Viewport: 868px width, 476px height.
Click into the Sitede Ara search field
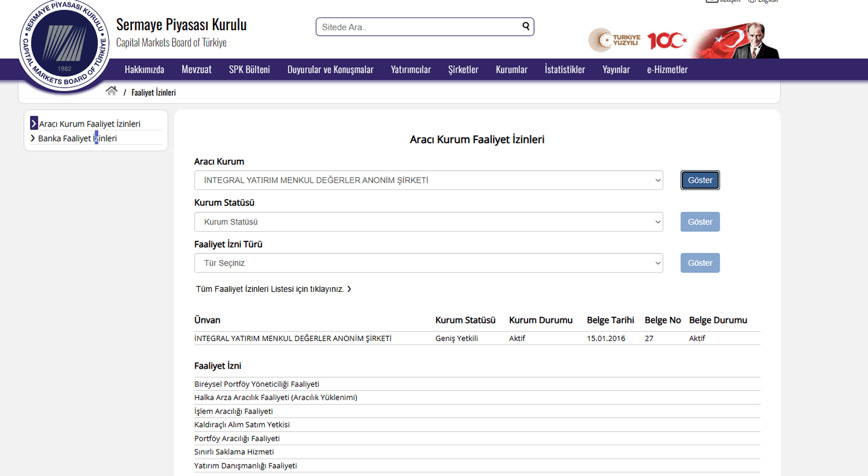tap(419, 27)
